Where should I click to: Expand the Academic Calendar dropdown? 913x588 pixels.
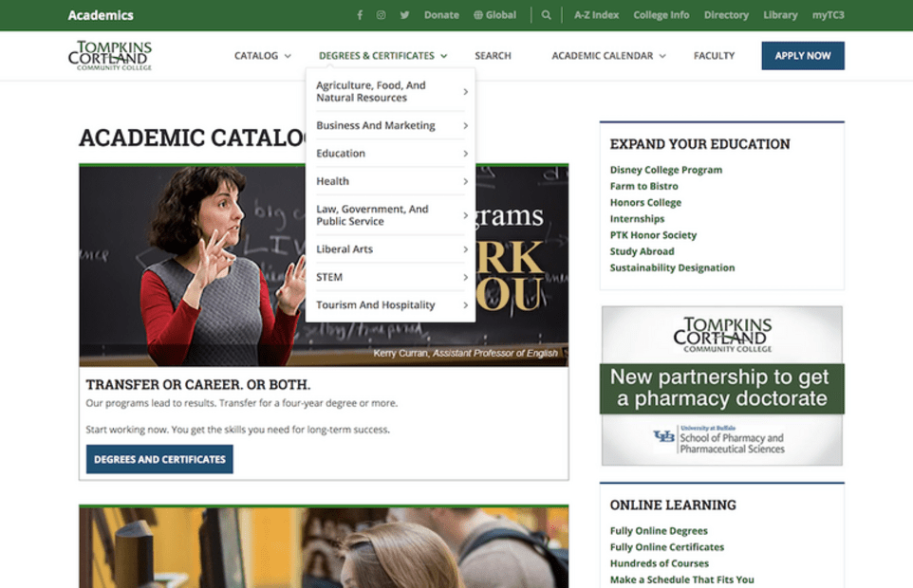coord(608,56)
